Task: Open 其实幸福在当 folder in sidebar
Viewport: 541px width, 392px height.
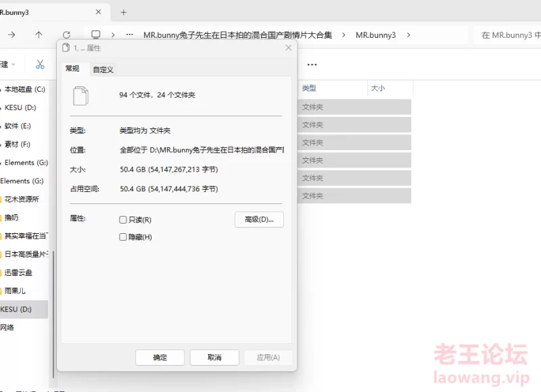Action: pos(25,236)
